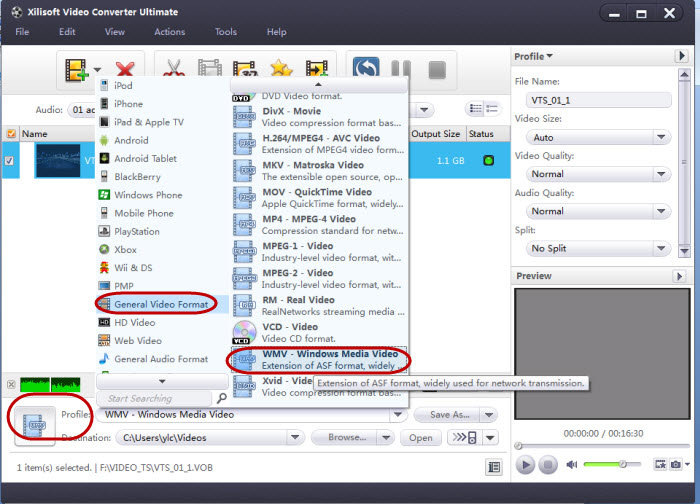Mute the preview speaker icon
The image size is (700, 504).
572,465
